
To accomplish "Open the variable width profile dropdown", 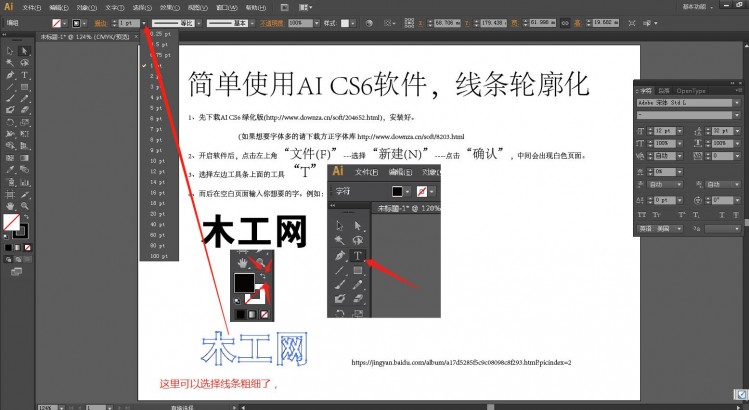I will point(198,23).
